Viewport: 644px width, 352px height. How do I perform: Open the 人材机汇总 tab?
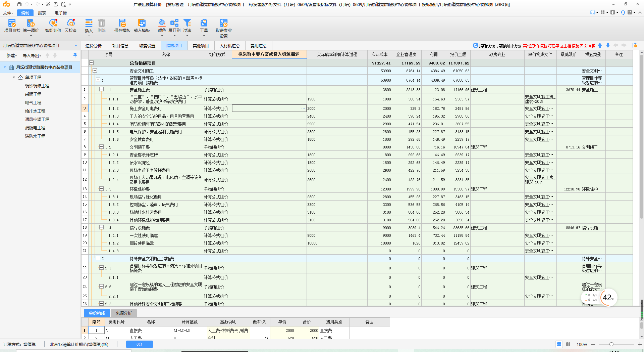[x=230, y=46]
